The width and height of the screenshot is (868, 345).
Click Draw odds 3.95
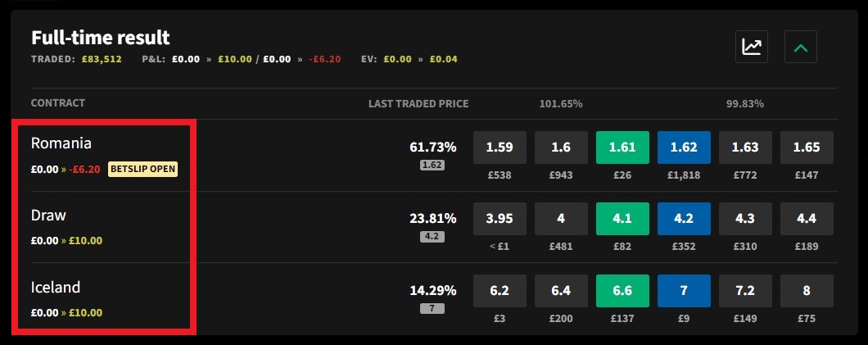coord(500,219)
